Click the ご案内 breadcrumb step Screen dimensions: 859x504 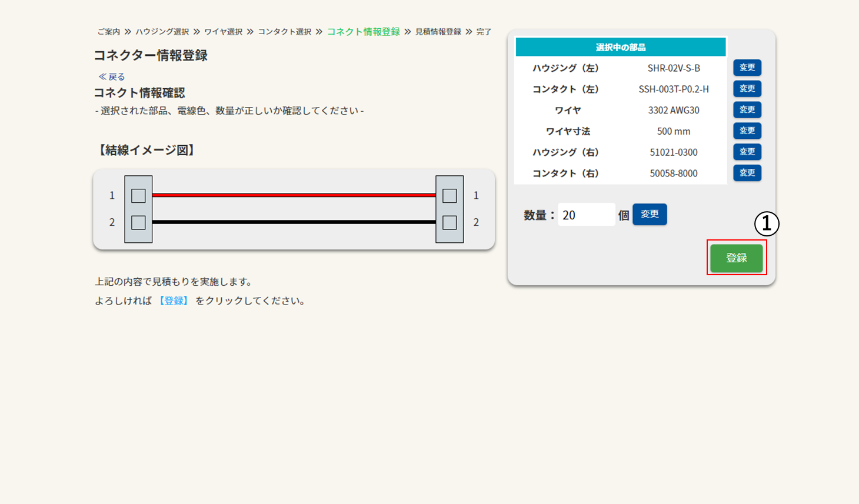[x=109, y=32]
